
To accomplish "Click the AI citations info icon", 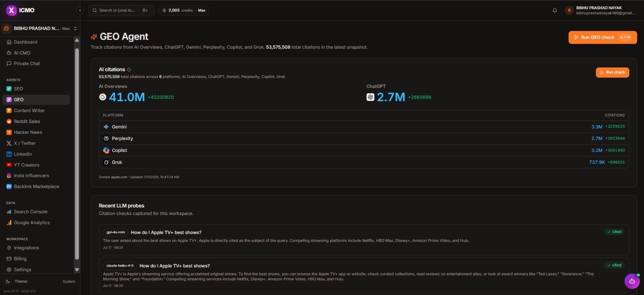I will (129, 70).
